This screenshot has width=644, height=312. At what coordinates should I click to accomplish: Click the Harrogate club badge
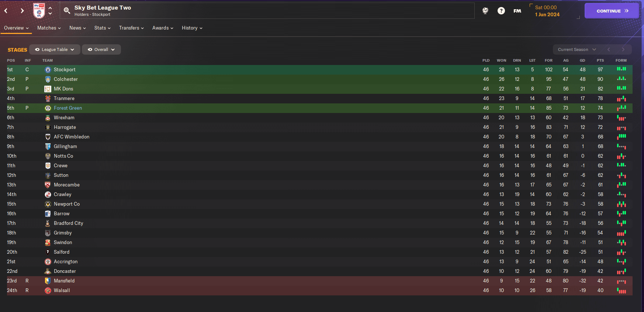coord(48,127)
